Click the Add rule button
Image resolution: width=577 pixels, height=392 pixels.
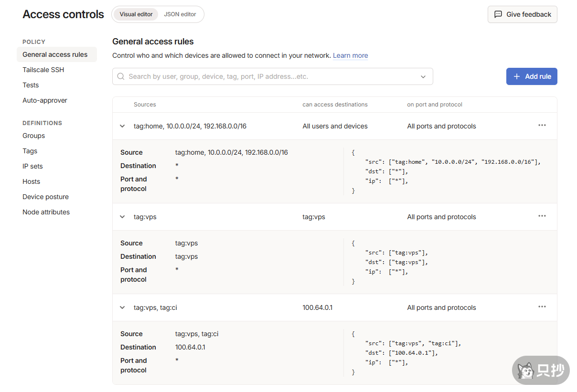(532, 76)
